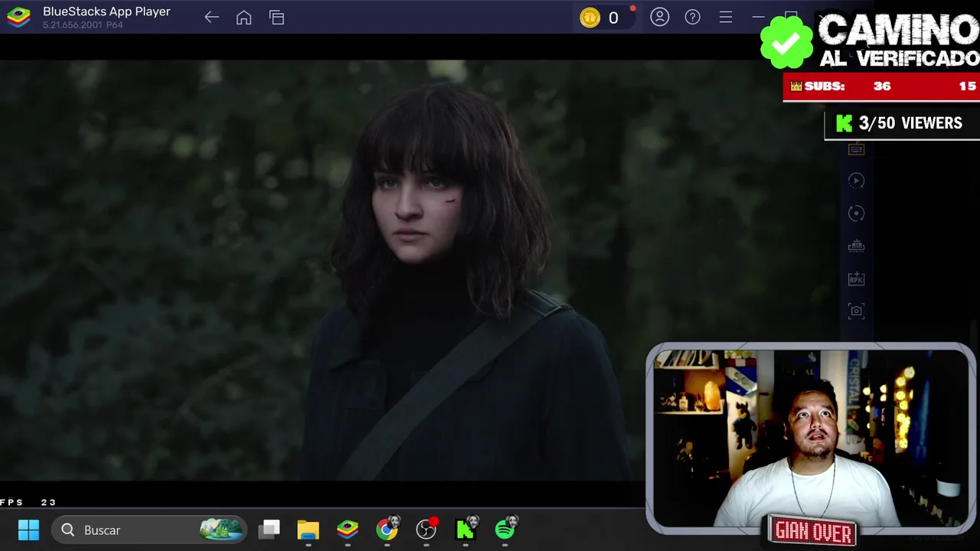Open the macro play icon in sidebar

pos(856,181)
